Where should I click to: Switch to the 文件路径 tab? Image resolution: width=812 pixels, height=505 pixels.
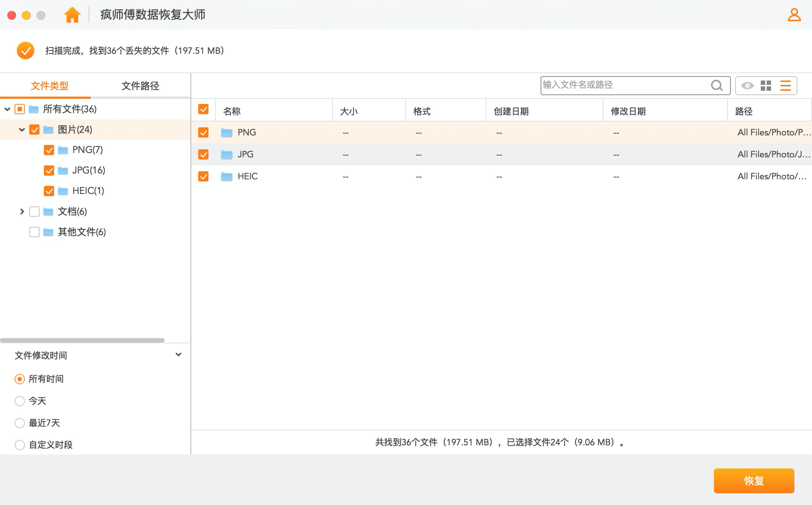pos(140,86)
